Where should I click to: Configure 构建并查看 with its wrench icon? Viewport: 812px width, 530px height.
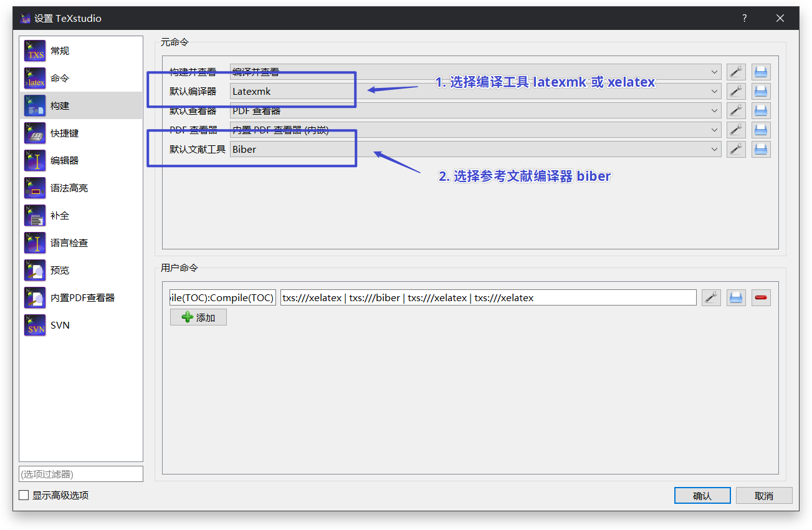pyautogui.click(x=736, y=72)
